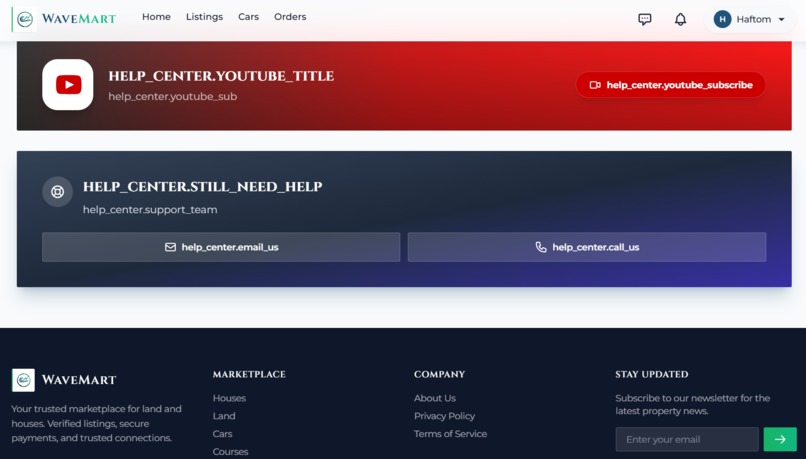Click the YouTube play logo icon
The image size is (806, 459).
coord(68,85)
